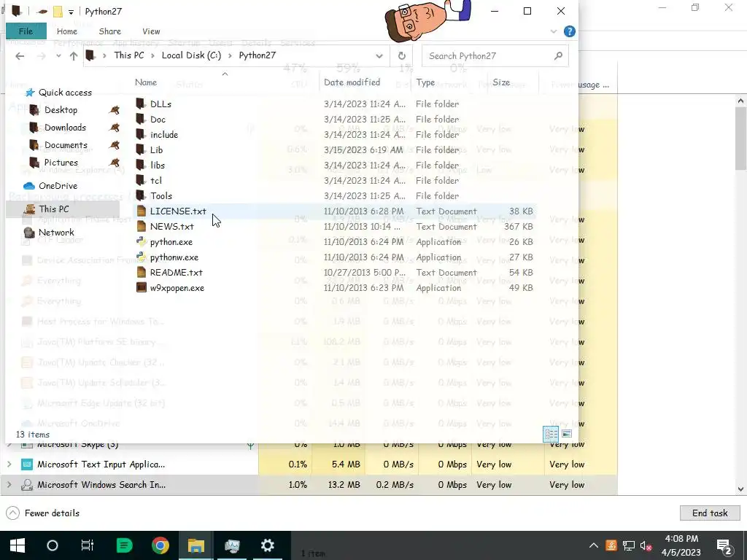Open the recent locations dropdown arrow
The width and height of the screenshot is (747, 560).
[x=58, y=56]
